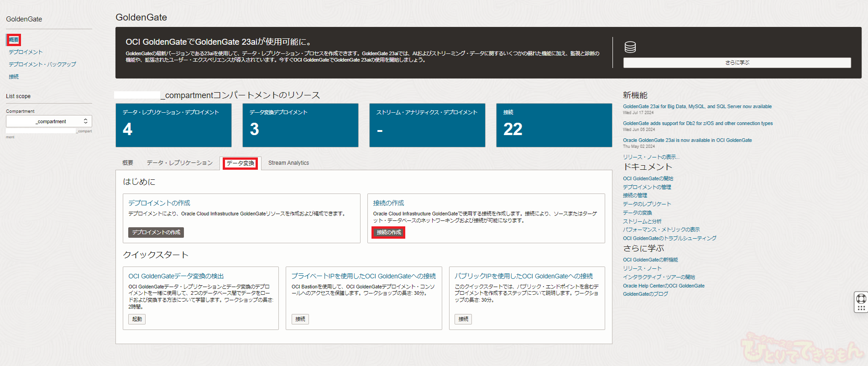
Task: Open デプロイメント in the left sidebar
Action: (26, 52)
